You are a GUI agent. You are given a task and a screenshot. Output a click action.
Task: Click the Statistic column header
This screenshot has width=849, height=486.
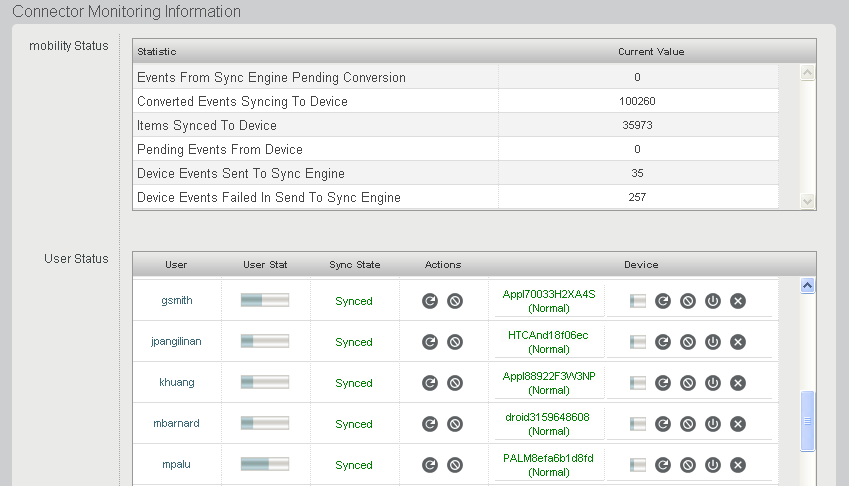click(x=157, y=51)
